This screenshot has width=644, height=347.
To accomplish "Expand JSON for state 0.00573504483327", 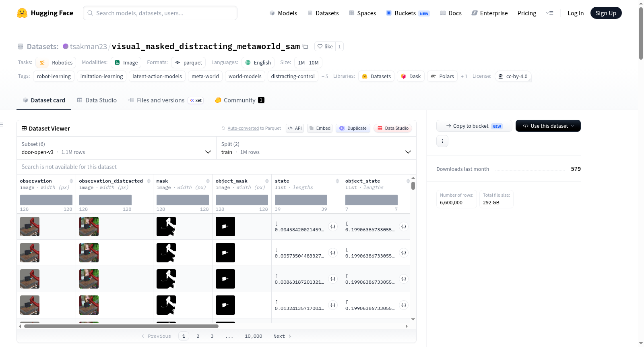I will click(x=333, y=253).
